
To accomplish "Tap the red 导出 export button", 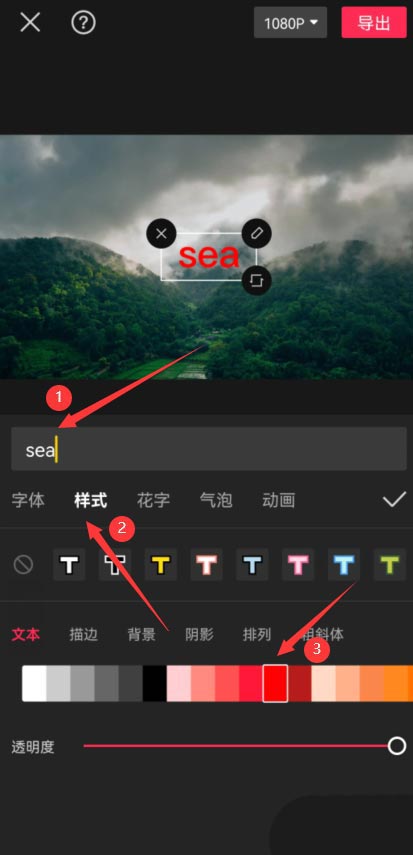I will (x=374, y=23).
